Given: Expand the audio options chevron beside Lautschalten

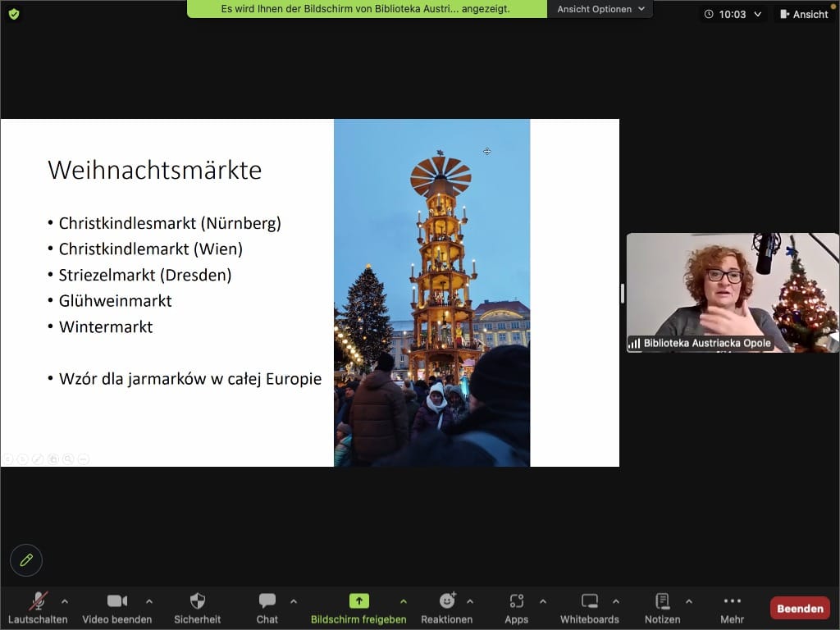Looking at the screenshot, I should [65, 600].
